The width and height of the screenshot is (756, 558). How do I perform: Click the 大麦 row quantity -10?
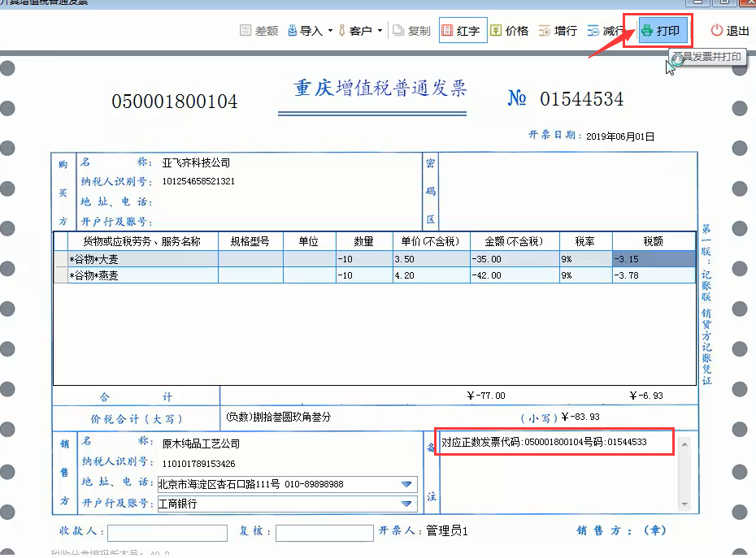tap(364, 259)
